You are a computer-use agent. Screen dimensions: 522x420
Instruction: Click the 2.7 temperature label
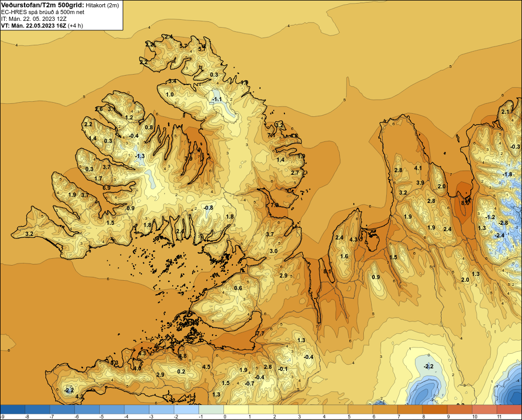pyautogui.click(x=295, y=173)
